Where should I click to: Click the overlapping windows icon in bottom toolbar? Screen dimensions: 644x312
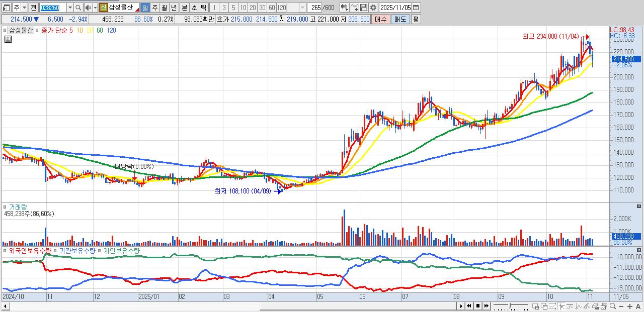(x=544, y=306)
